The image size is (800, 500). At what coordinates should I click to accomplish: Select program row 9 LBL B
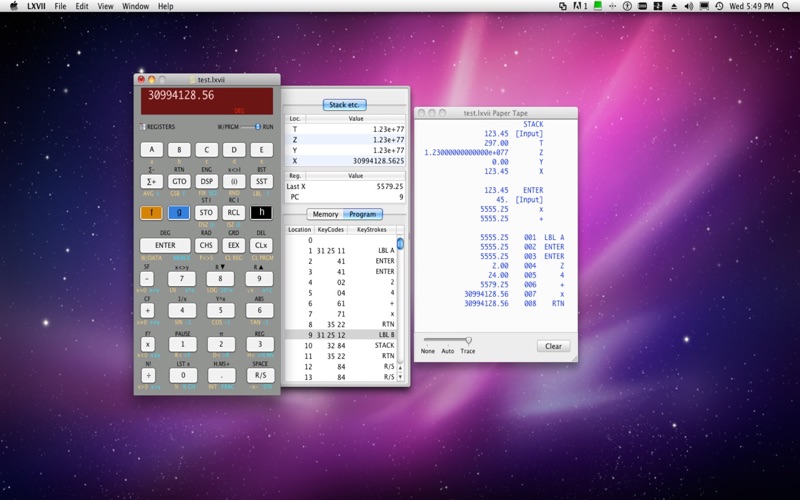(341, 334)
